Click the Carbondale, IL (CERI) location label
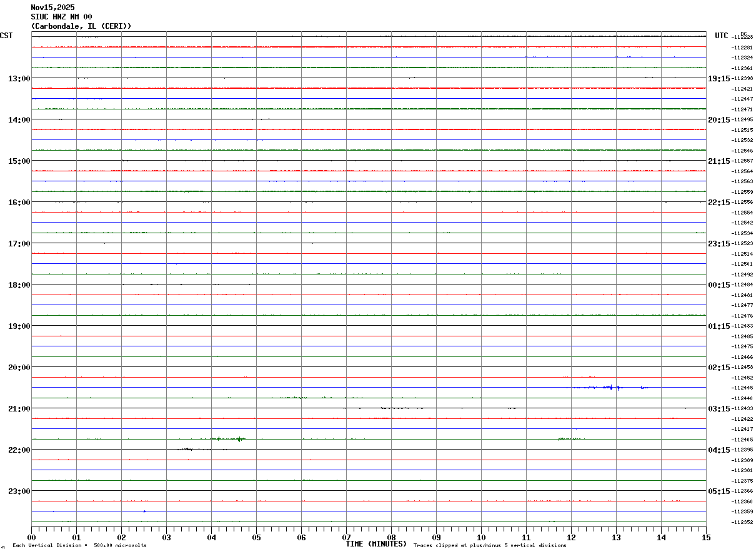This screenshot has height=554, width=756. click(81, 26)
